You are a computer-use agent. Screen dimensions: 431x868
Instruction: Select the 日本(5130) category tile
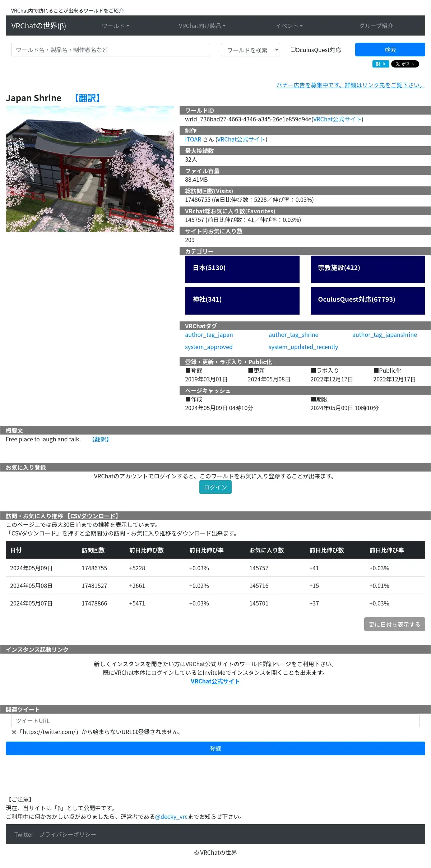pos(242,269)
